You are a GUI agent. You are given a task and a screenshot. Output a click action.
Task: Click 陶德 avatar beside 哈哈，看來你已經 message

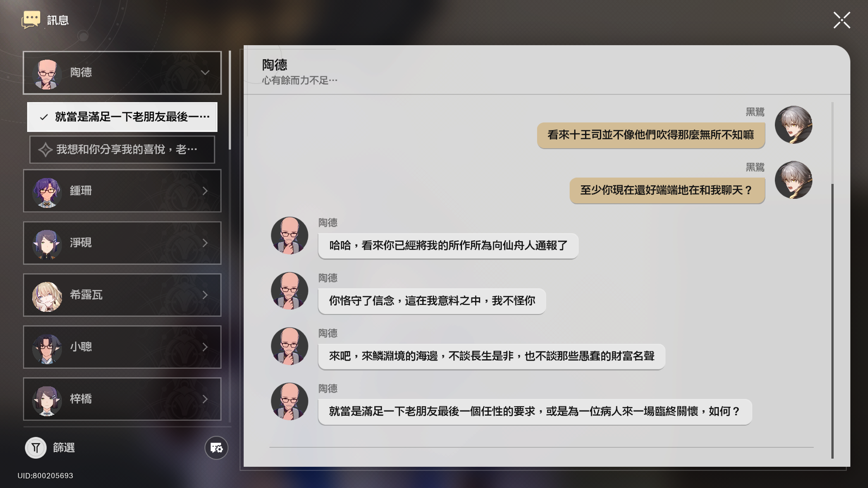tap(289, 235)
